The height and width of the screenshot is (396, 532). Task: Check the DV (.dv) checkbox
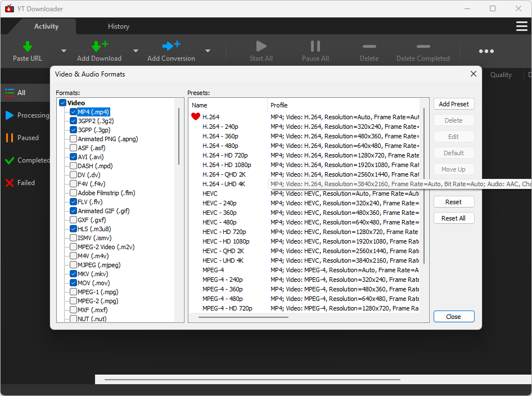73,175
